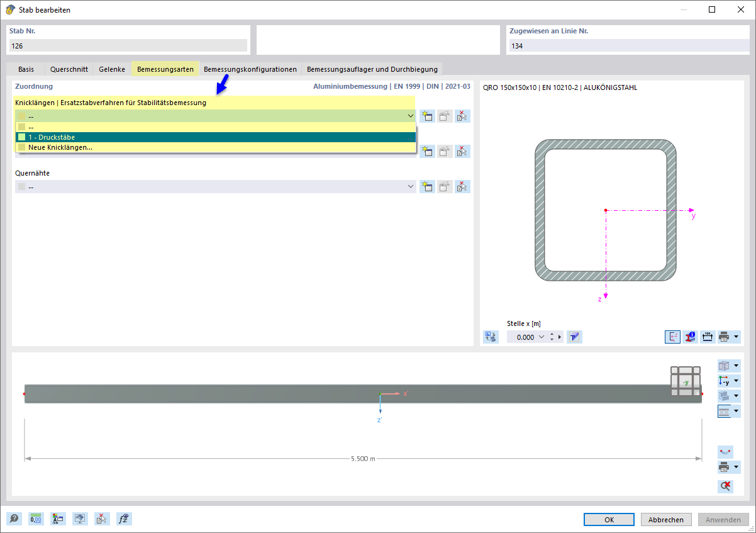Open the print dropdown arrow for the member view
The width and height of the screenshot is (756, 533).
736,468
